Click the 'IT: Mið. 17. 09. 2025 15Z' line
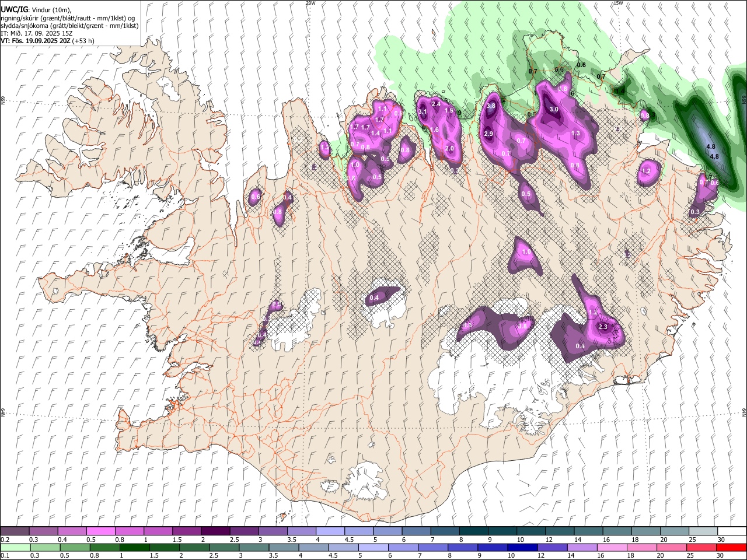The image size is (747, 560). pyautogui.click(x=36, y=33)
